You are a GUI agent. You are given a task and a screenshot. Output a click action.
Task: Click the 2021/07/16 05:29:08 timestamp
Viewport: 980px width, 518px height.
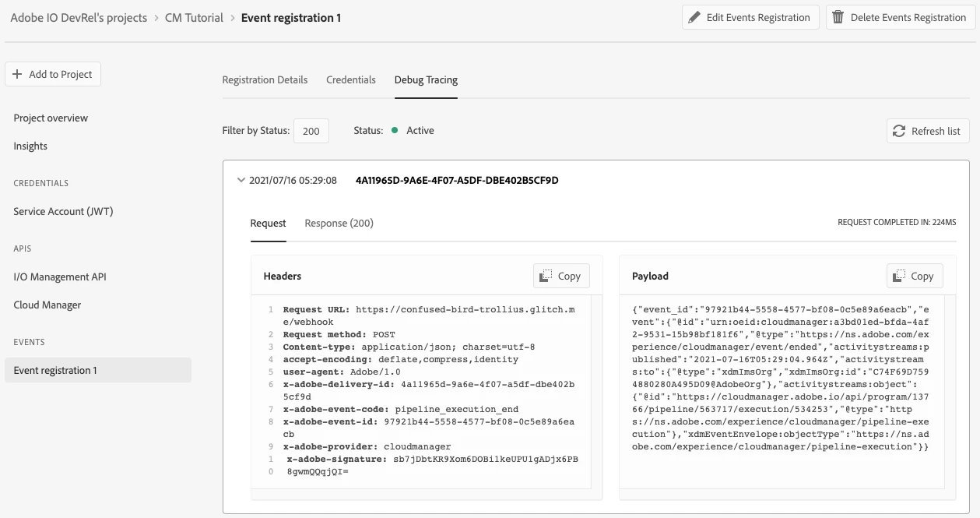tap(293, 180)
